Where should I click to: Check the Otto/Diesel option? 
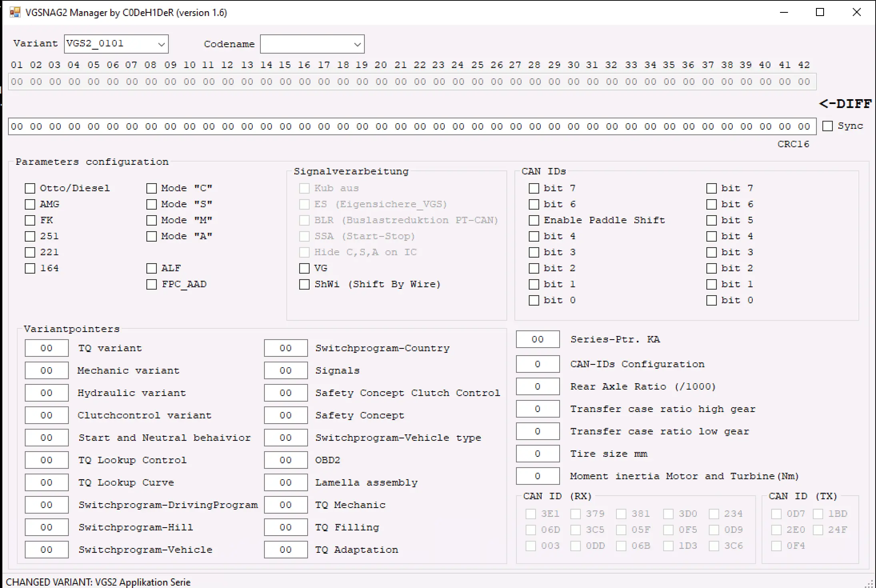[x=30, y=188]
